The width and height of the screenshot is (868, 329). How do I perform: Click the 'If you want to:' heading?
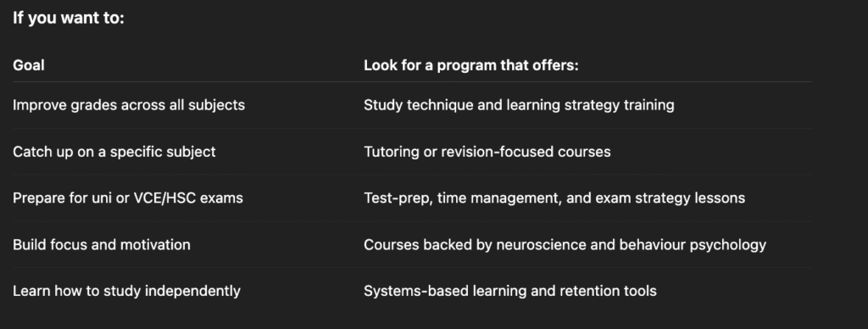pyautogui.click(x=68, y=19)
